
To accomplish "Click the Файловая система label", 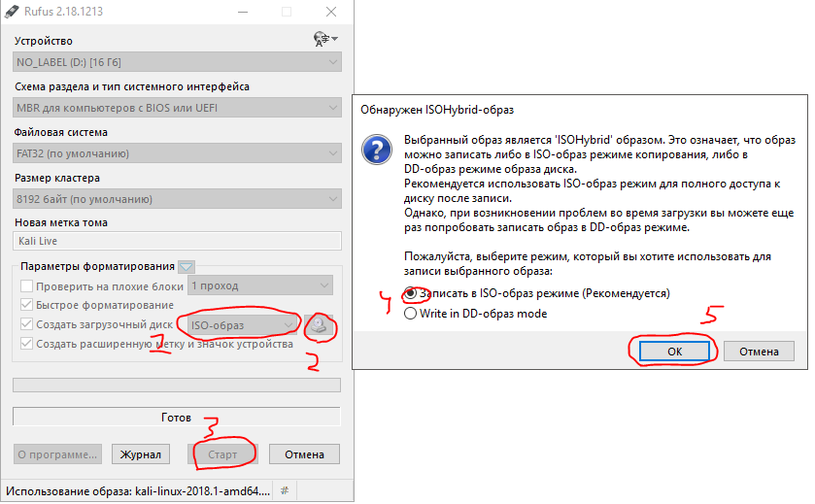I will pyautogui.click(x=61, y=132).
